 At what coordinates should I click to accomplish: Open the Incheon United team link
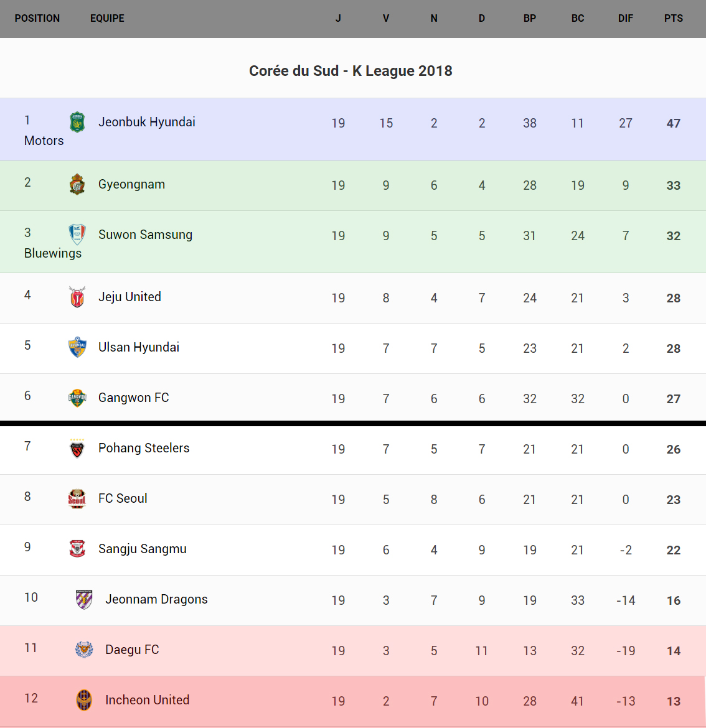[x=147, y=700]
